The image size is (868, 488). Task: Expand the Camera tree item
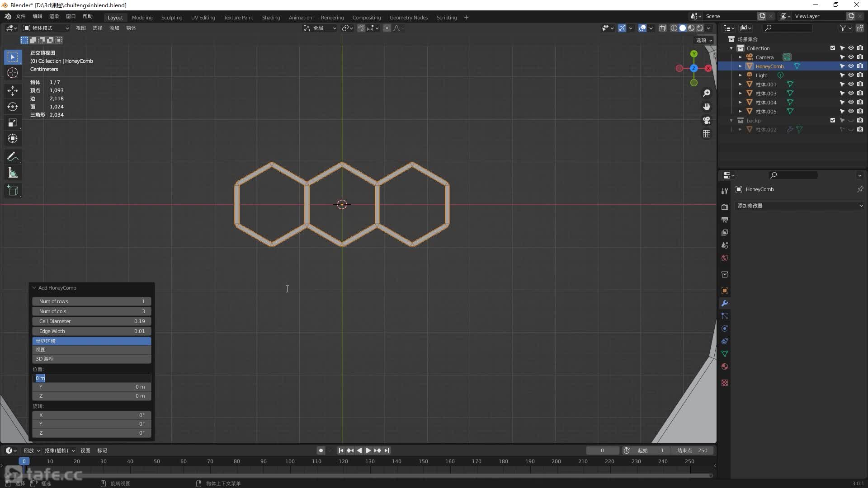point(741,57)
